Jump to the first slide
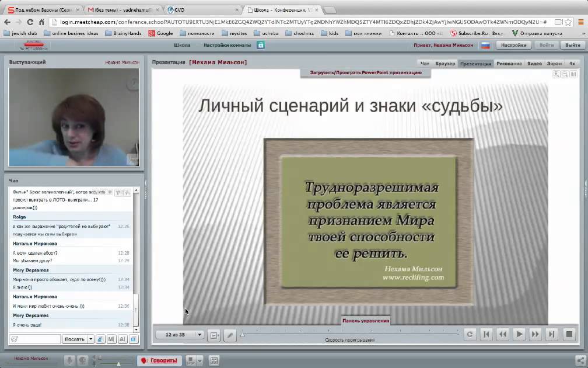The height and width of the screenshot is (368, 588). (x=487, y=334)
